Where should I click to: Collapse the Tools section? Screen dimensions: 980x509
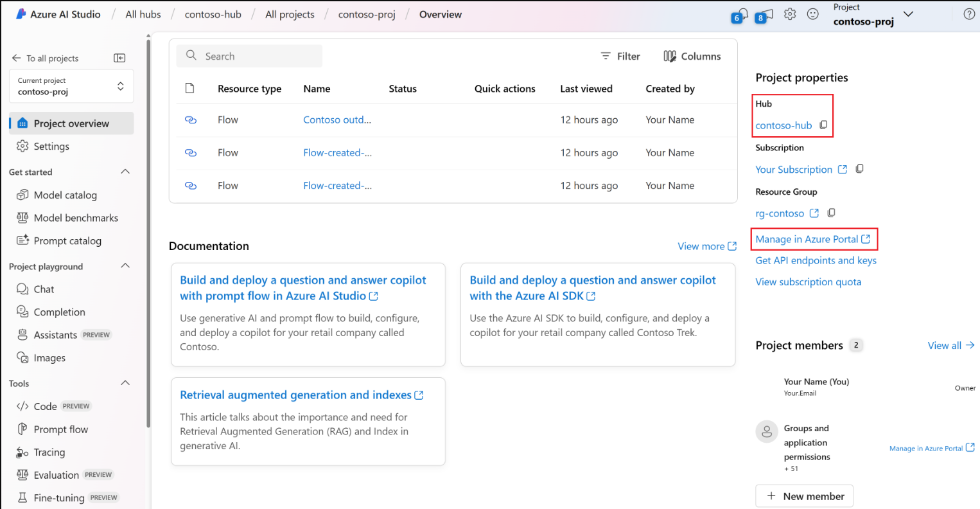click(x=125, y=383)
